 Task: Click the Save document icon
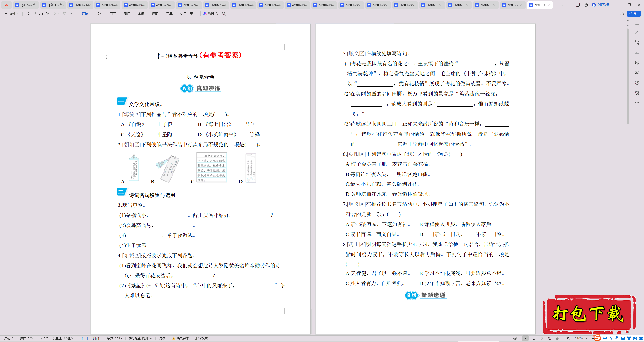tap(28, 14)
